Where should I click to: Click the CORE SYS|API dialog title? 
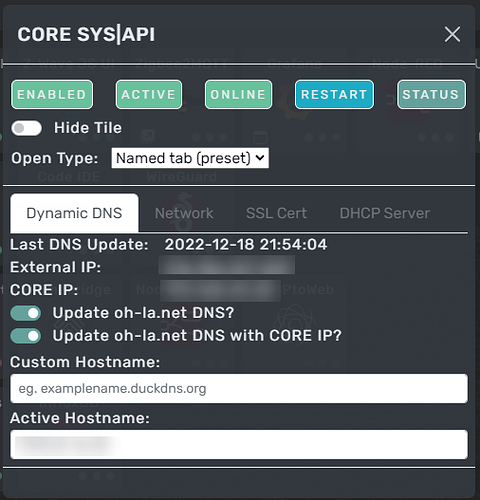click(x=86, y=34)
